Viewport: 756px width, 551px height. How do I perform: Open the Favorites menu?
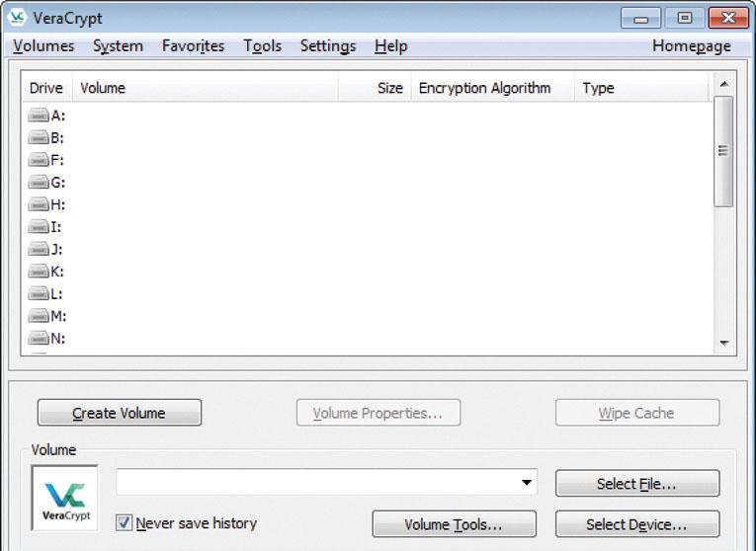(193, 45)
